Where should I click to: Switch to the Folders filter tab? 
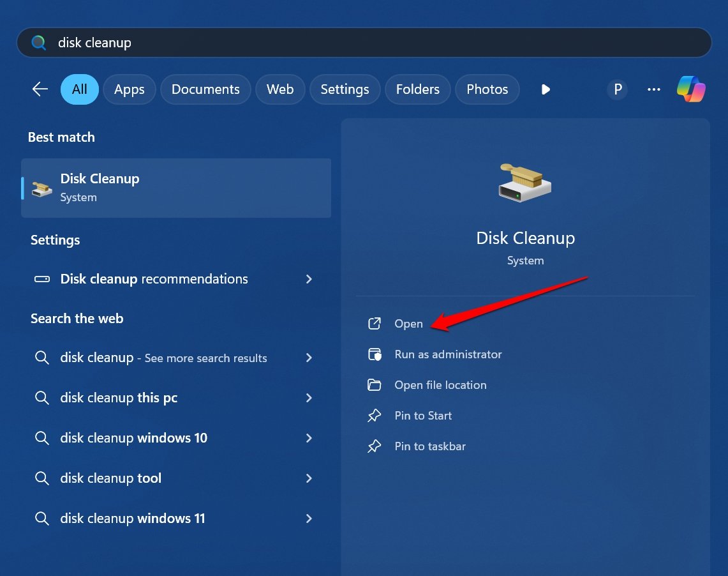418,89
